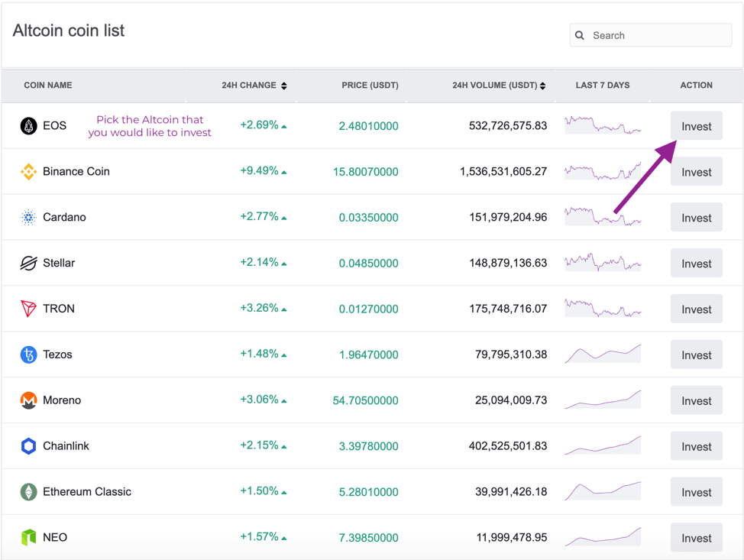Click the Tezos logo icon
This screenshot has width=744, height=560.
[28, 354]
